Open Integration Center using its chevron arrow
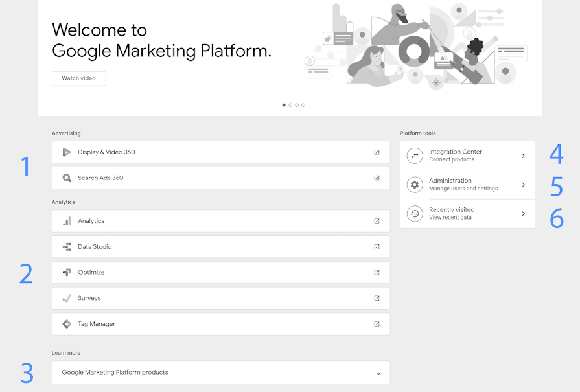The height and width of the screenshot is (392, 580). [523, 156]
